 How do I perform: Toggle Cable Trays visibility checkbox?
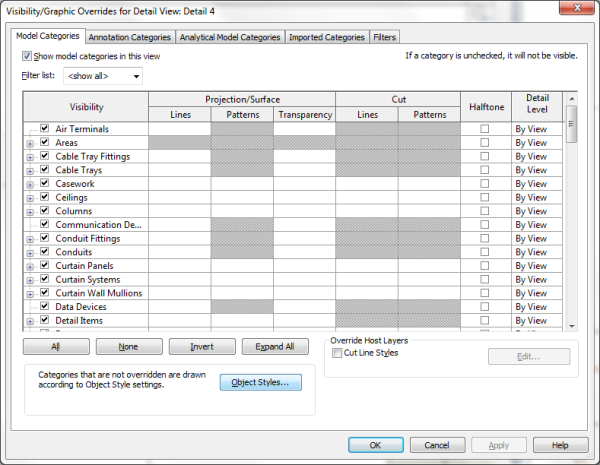tap(45, 169)
